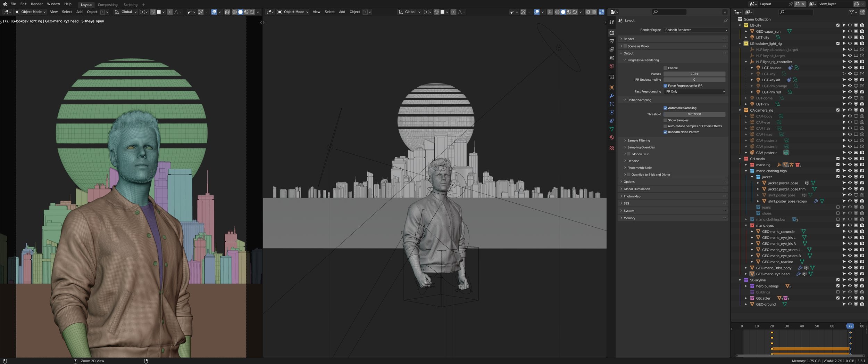Enable the Motion Blur checkbox

[x=628, y=154]
